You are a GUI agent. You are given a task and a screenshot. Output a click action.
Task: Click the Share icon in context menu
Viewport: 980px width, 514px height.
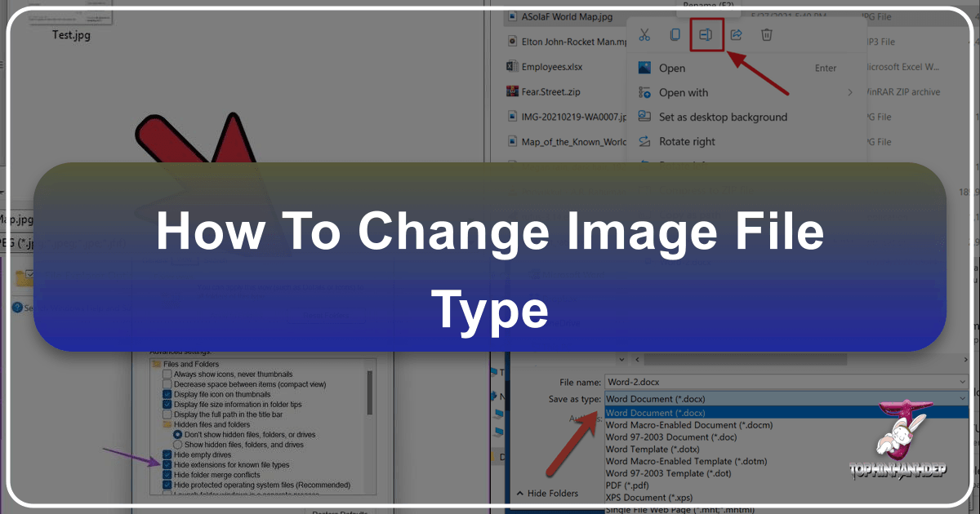pos(736,35)
